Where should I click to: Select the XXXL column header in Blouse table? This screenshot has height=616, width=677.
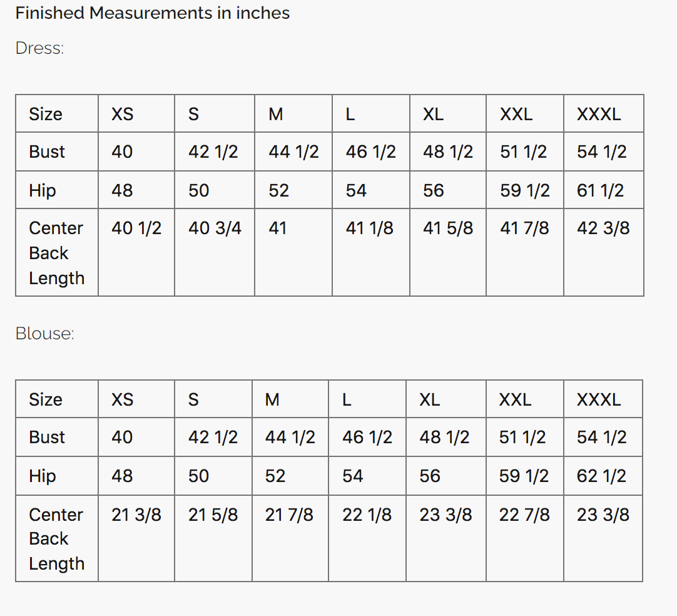click(599, 399)
